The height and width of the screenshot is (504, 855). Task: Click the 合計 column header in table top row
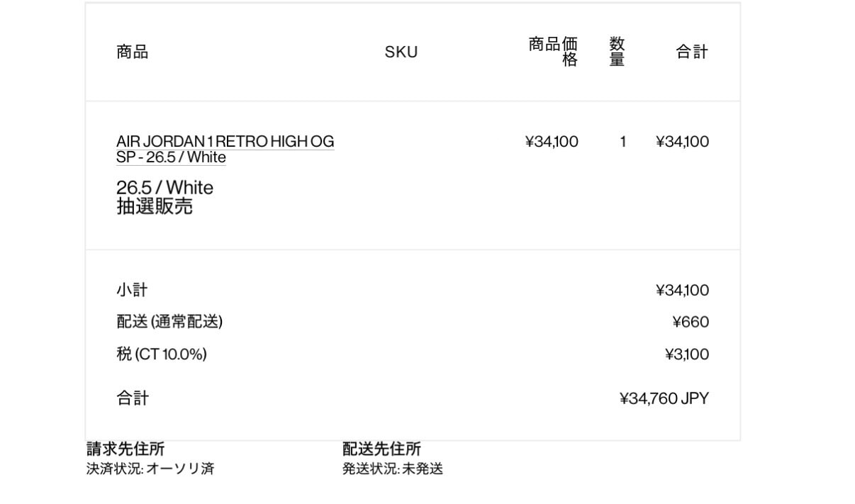692,52
